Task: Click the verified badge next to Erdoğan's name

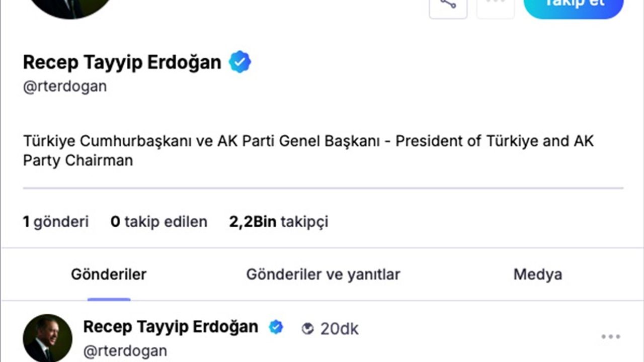Action: pyautogui.click(x=240, y=61)
